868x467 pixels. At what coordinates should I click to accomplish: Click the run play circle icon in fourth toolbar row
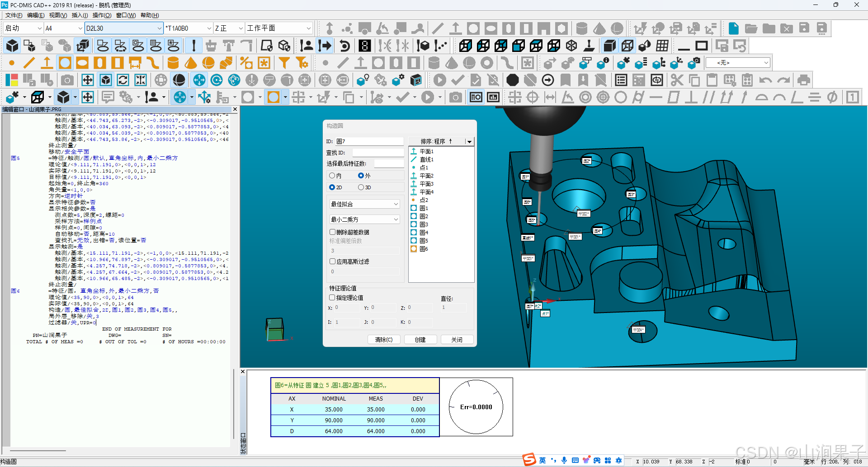(439, 80)
